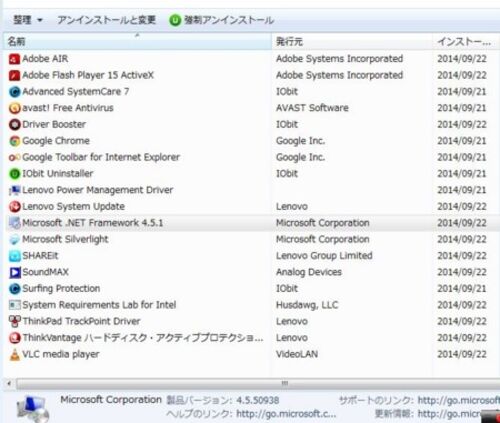500x423 pixels.
Task: Click the Google Chrome icon
Action: [x=14, y=141]
